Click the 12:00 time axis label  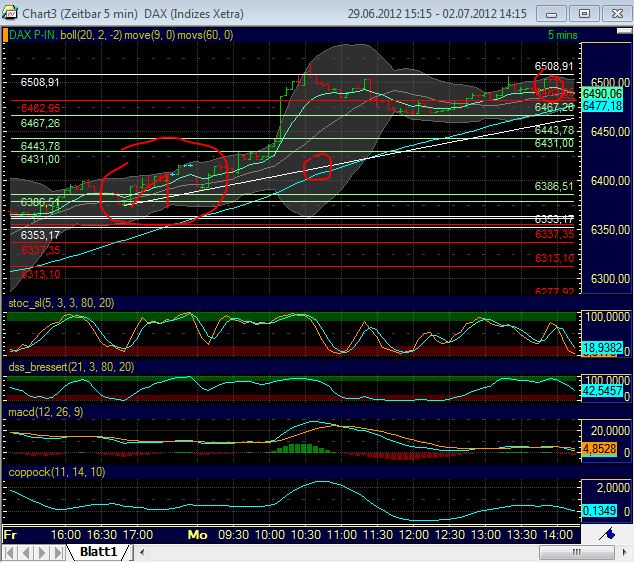tap(414, 535)
